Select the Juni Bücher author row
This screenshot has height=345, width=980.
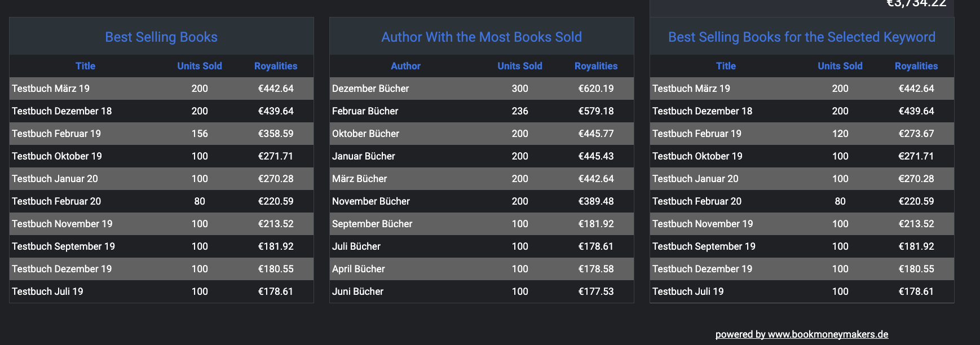[x=357, y=291]
